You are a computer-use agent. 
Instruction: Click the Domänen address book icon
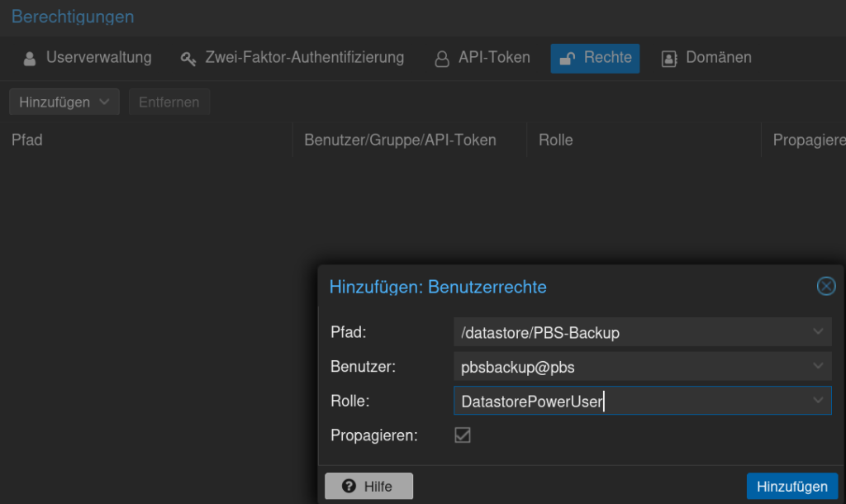click(669, 59)
